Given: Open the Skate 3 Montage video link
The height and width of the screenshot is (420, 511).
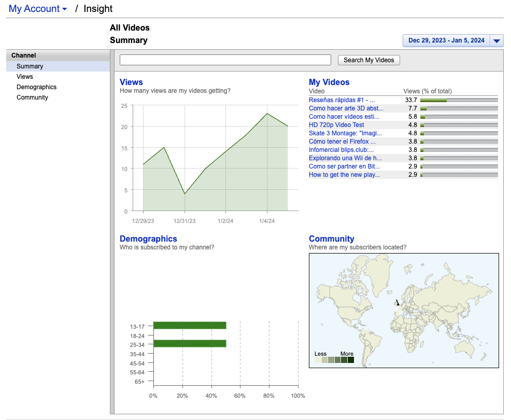Looking at the screenshot, I should (345, 133).
